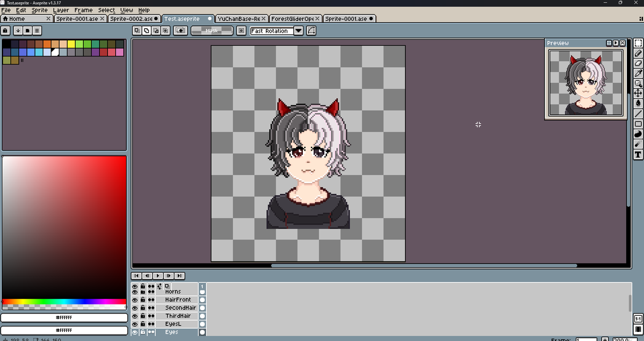Select the Pencil tool
The width and height of the screenshot is (644, 341).
pyautogui.click(x=638, y=53)
